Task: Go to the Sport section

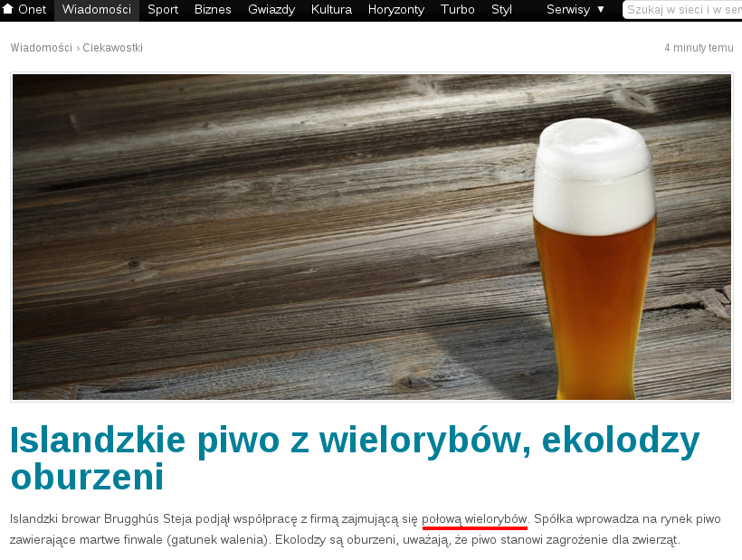Action: tap(163, 10)
